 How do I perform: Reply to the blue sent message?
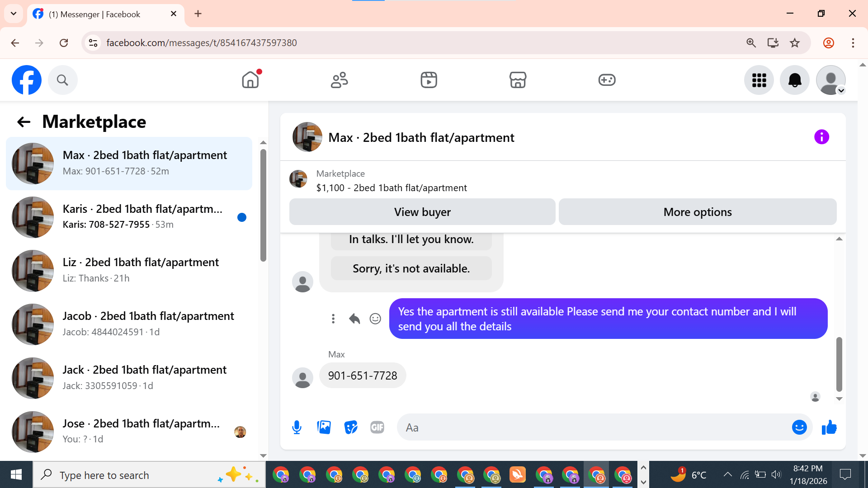click(x=354, y=319)
